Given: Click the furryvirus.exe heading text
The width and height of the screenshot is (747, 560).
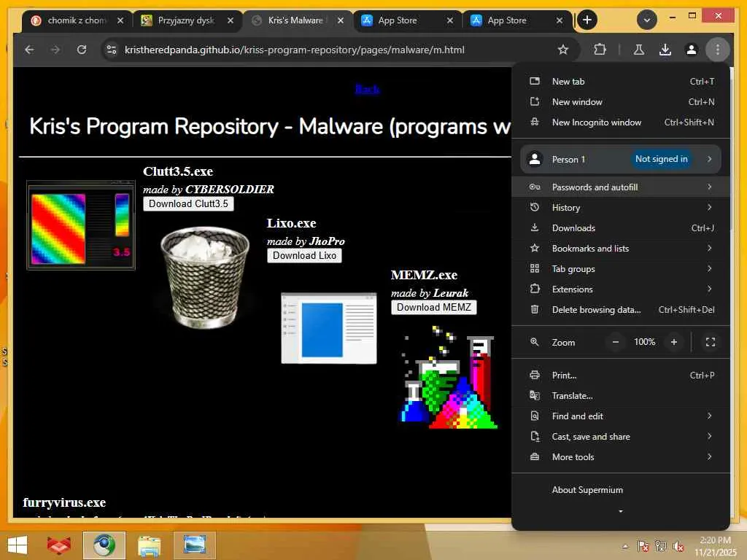Looking at the screenshot, I should pos(64,502).
